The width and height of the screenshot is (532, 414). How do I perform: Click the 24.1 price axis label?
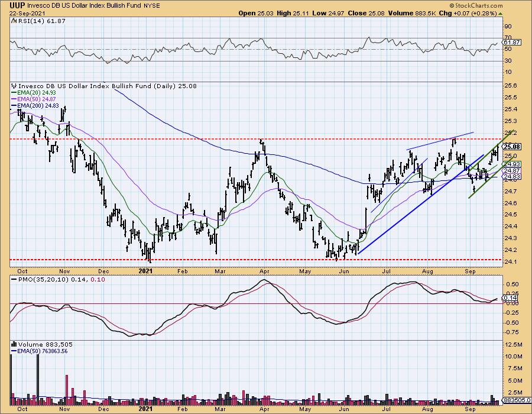tap(511, 261)
